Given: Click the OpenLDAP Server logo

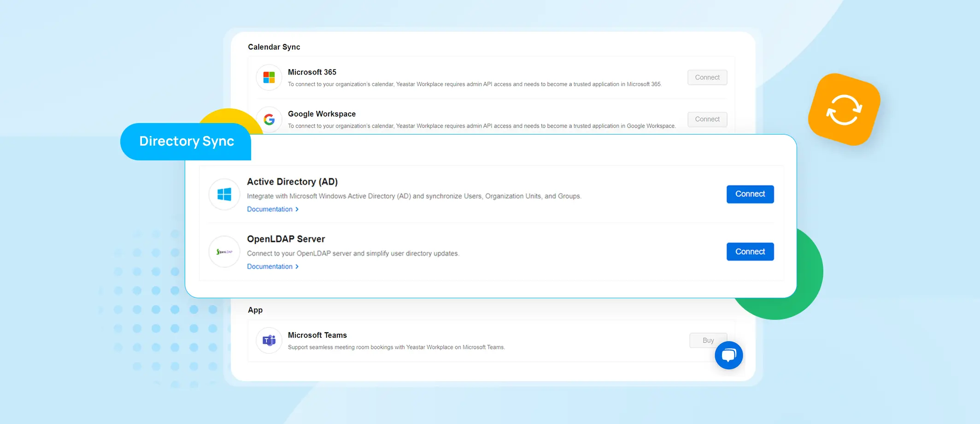Looking at the screenshot, I should [x=224, y=252].
